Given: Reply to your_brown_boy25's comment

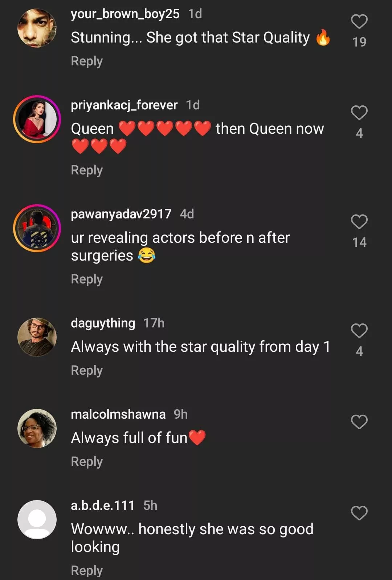Looking at the screenshot, I should pyautogui.click(x=87, y=61).
